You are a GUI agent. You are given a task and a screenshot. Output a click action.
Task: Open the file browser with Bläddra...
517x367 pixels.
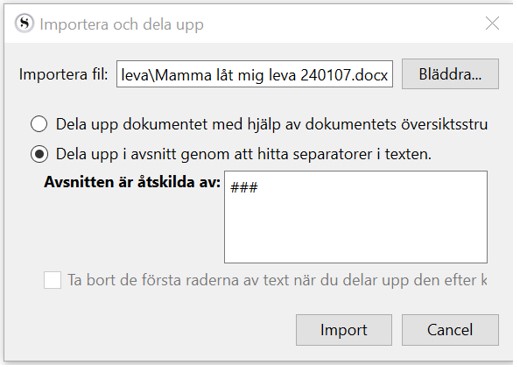(450, 74)
